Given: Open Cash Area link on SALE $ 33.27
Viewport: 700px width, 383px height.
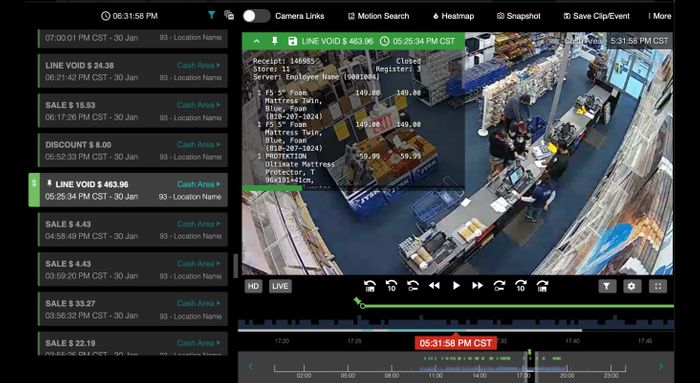Looking at the screenshot, I should [199, 303].
